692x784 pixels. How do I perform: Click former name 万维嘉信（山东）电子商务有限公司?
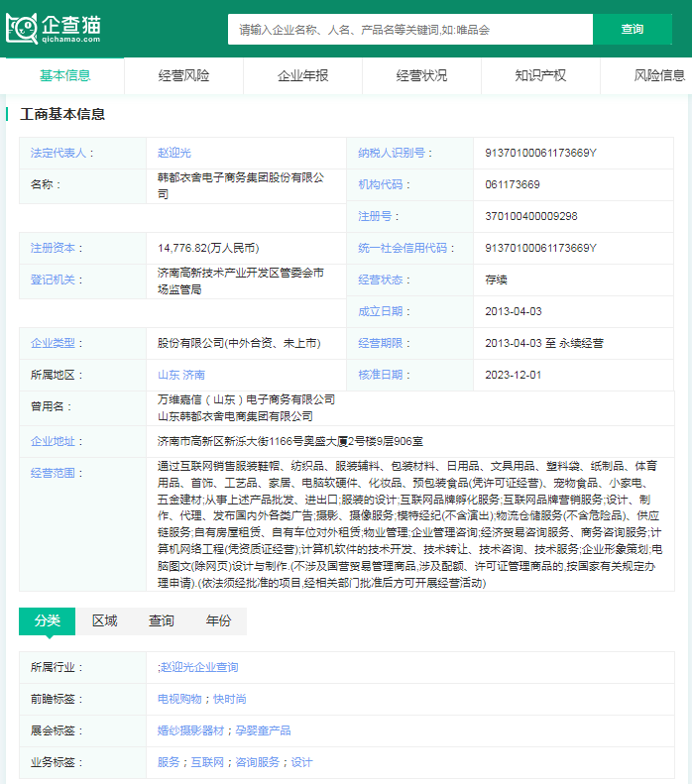[x=247, y=400]
